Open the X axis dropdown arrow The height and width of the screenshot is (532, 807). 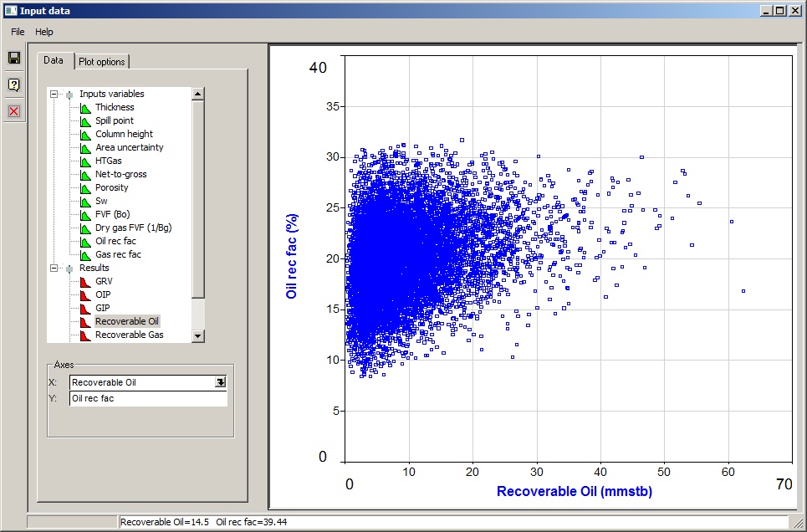tap(220, 382)
